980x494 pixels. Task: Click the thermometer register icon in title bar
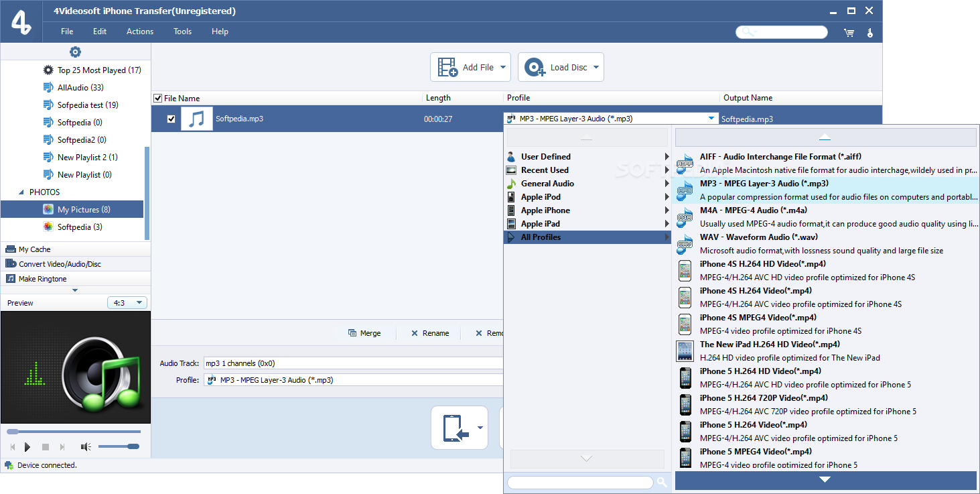pyautogui.click(x=870, y=32)
